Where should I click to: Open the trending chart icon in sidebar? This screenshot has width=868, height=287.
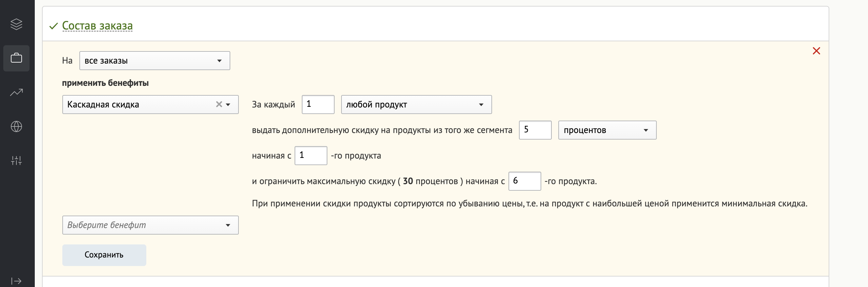(16, 92)
